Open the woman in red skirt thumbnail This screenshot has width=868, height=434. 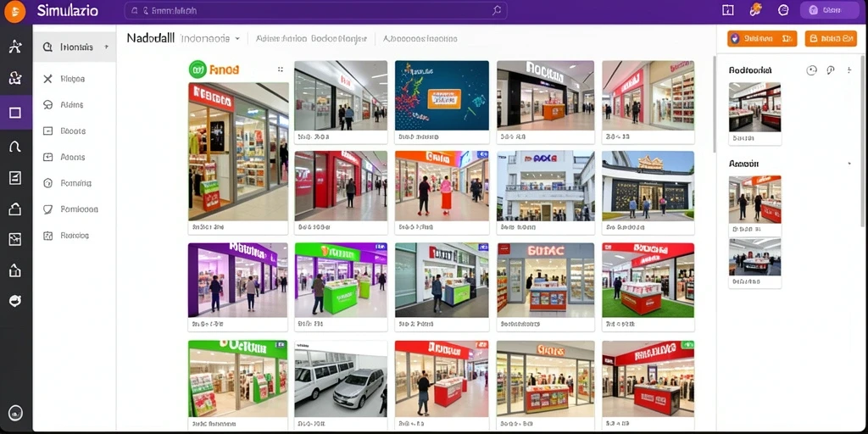tap(442, 186)
